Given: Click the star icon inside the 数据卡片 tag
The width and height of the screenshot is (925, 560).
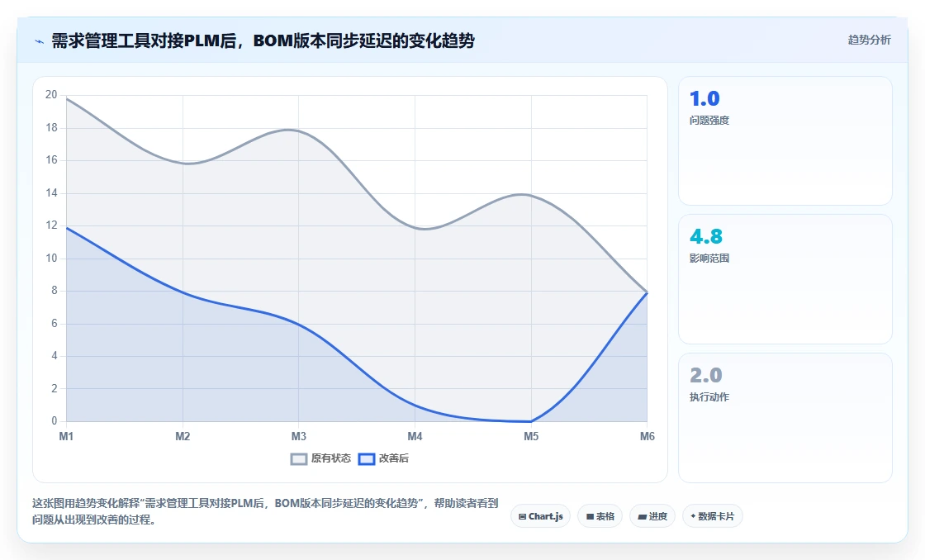Looking at the screenshot, I should click(693, 516).
